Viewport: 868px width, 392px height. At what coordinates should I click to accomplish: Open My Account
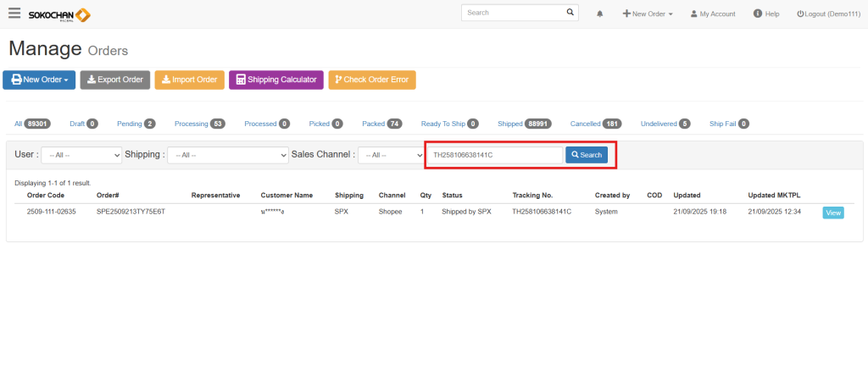click(712, 14)
